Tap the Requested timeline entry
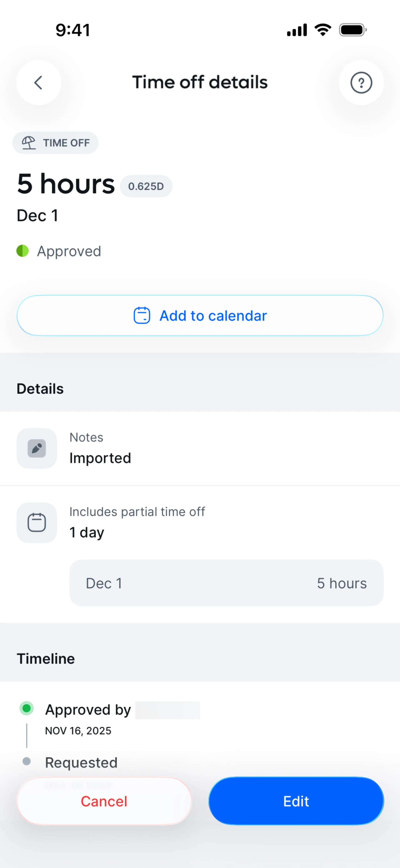The image size is (400, 868). (81, 762)
